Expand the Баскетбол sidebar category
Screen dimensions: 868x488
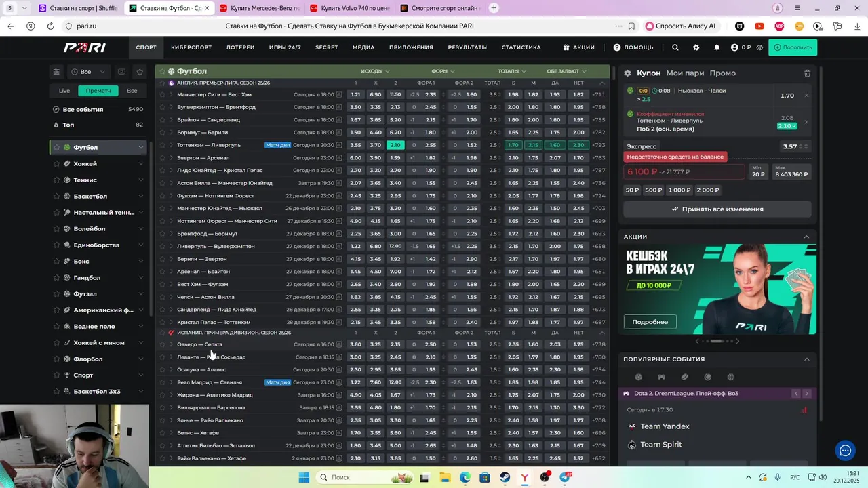click(140, 196)
